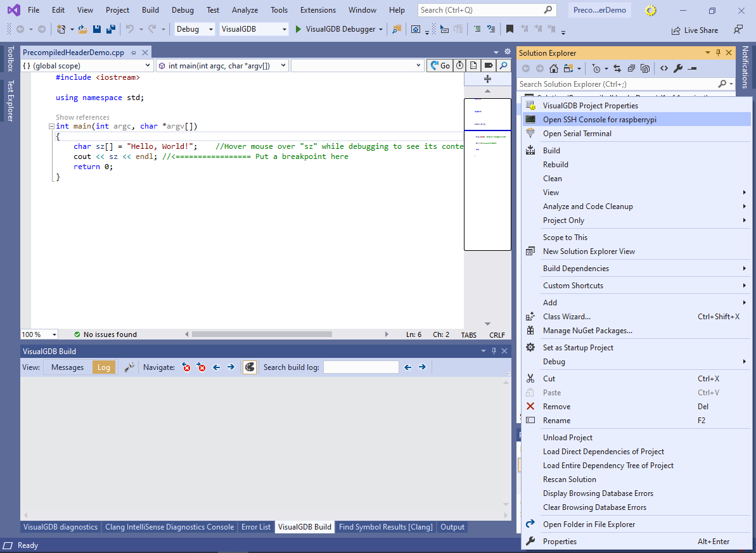Image resolution: width=756 pixels, height=553 pixels.
Task: Choose Open Serial Terminal
Action: click(637, 134)
